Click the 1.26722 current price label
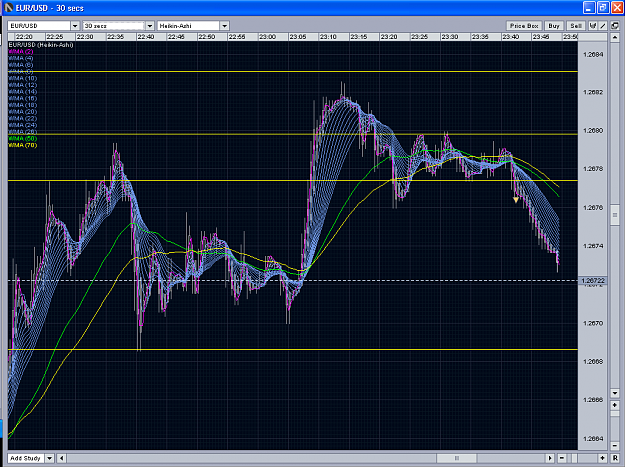Image resolution: width=625 pixels, height=467 pixels. 593,281
